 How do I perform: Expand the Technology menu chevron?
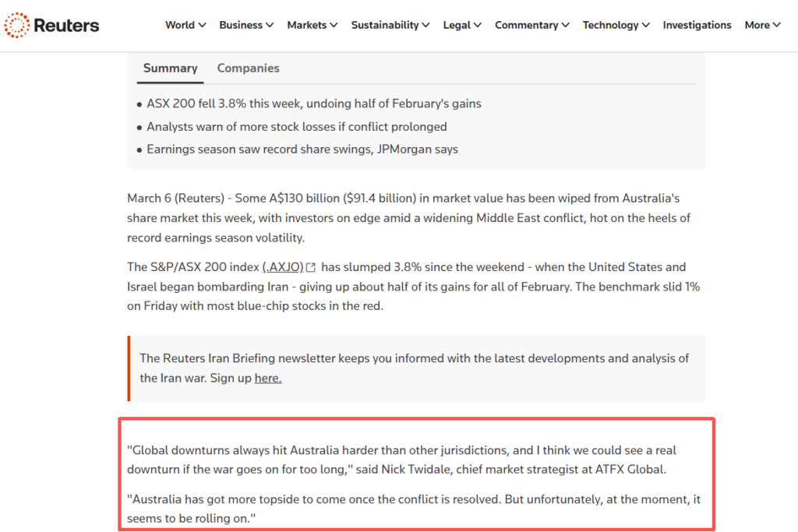tap(645, 25)
